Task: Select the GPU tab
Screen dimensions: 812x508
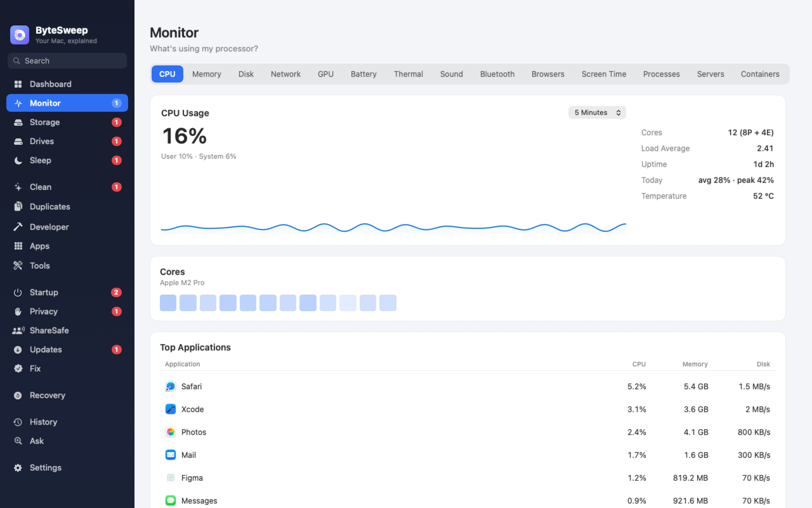Action: pos(325,74)
